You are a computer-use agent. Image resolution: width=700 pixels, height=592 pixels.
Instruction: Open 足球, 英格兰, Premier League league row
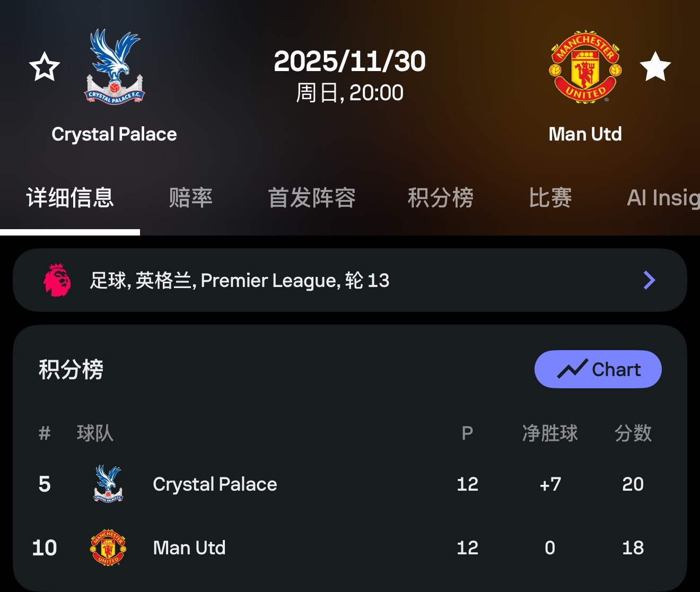click(x=240, y=280)
